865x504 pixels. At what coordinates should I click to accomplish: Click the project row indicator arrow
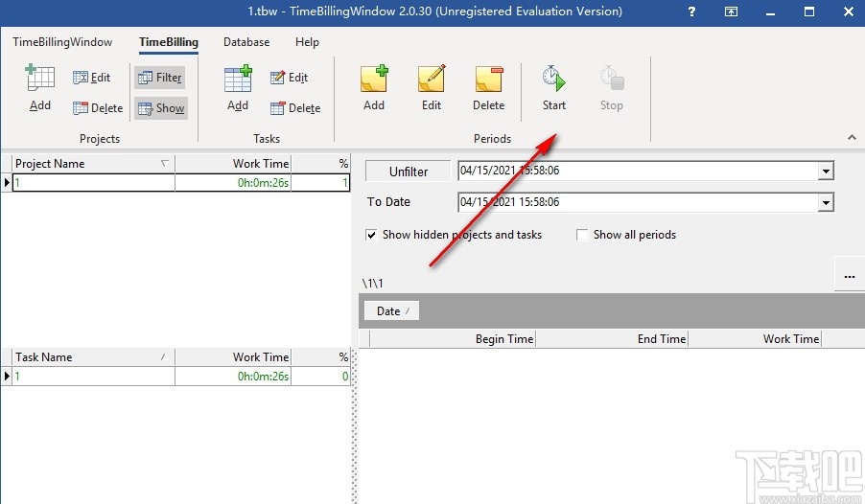7,182
